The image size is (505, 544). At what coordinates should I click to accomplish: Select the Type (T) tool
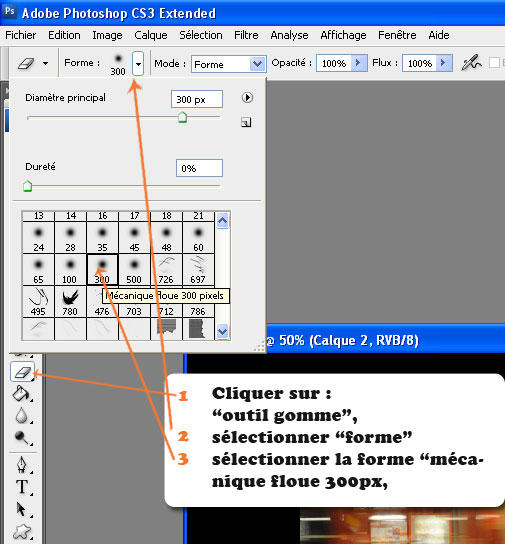[22, 487]
